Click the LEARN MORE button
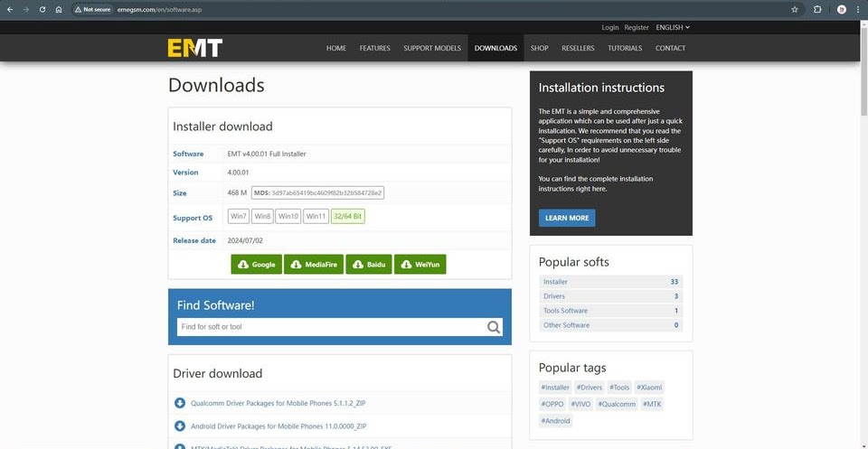Screen dimensions: 868x449 pyautogui.click(x=567, y=218)
